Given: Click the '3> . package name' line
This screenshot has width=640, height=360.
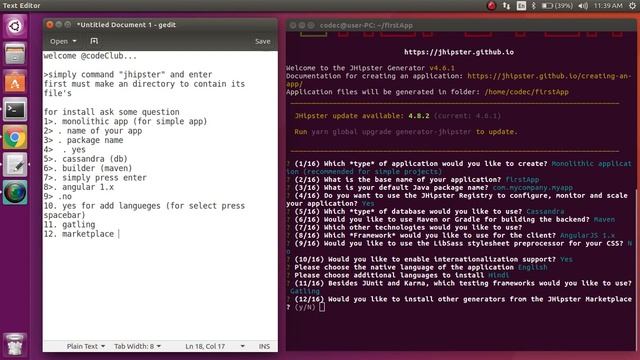Looking at the screenshot, I should point(83,140).
